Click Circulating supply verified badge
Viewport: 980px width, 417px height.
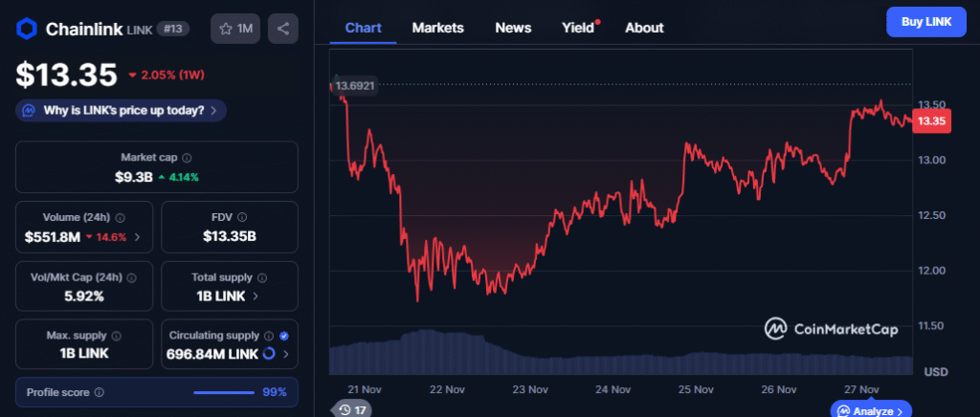(x=284, y=336)
